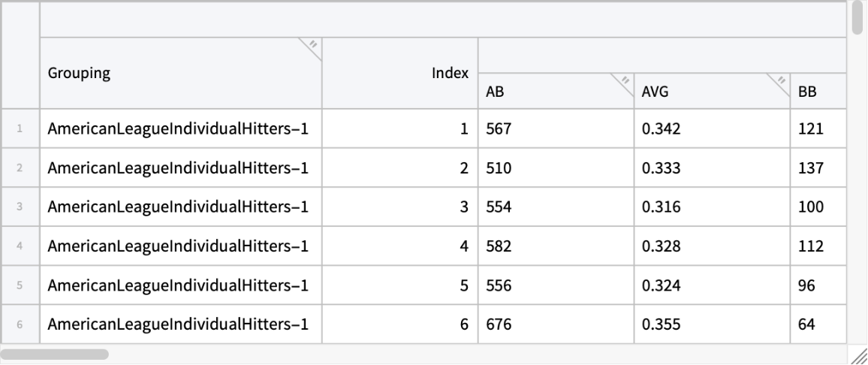Click the corner icon in AB column header
Viewport: 868px width, 365px height.
coord(625,80)
